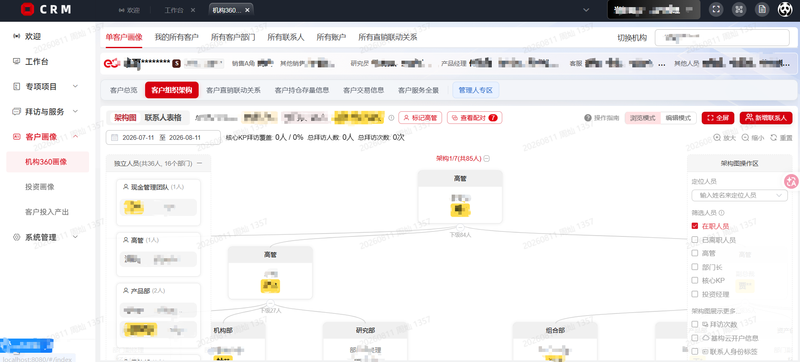Click the red 全屏 button
The height and width of the screenshot is (362, 800).
pos(717,118)
